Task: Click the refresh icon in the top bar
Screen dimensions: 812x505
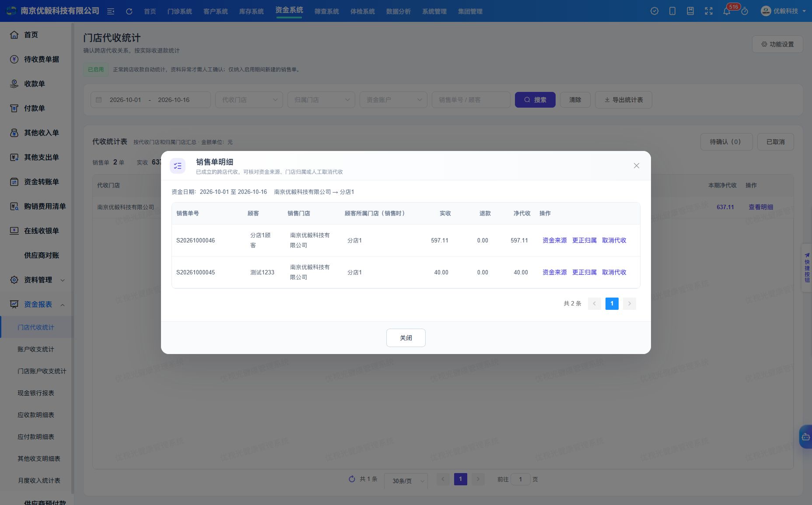Action: click(x=129, y=11)
